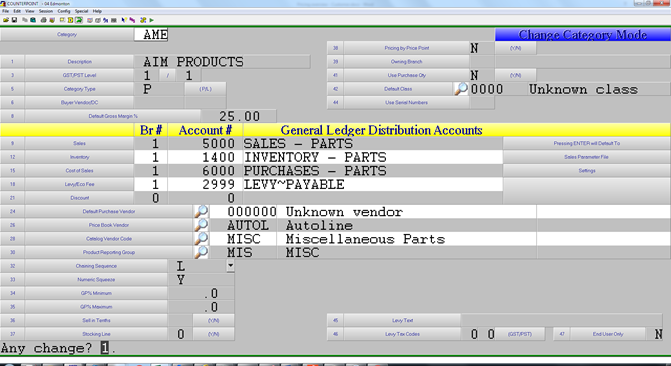Click the Use Serial Numbers label button
Screen dimensions: 671x366
click(406, 103)
